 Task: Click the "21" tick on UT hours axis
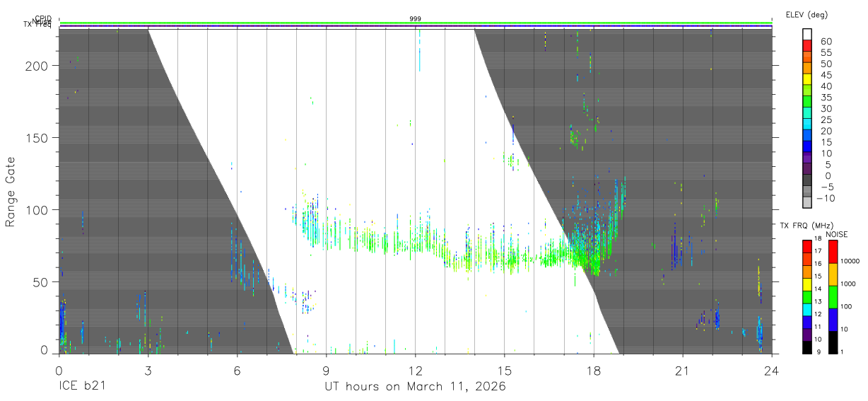[682, 371]
